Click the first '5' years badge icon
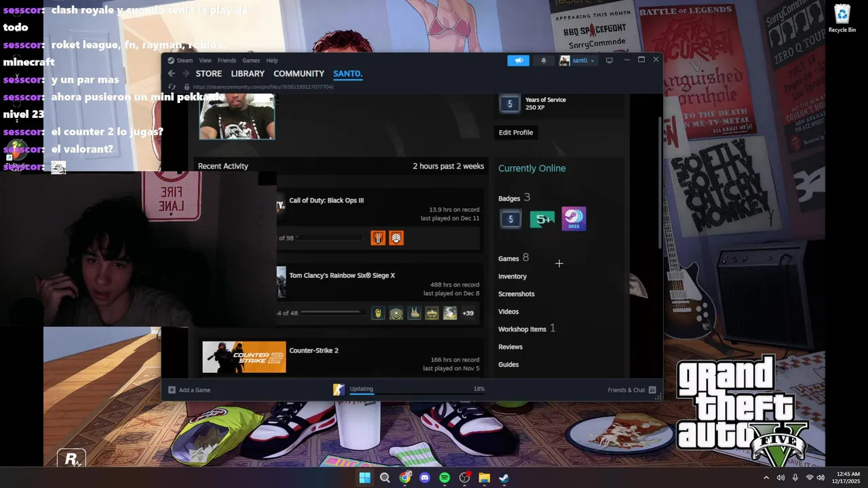Viewport: 868px width, 488px height. tap(511, 219)
